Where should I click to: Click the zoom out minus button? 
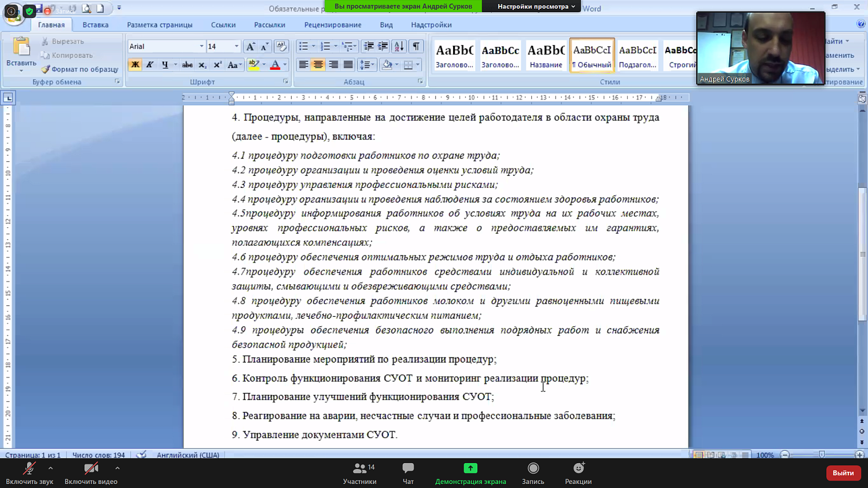click(785, 455)
